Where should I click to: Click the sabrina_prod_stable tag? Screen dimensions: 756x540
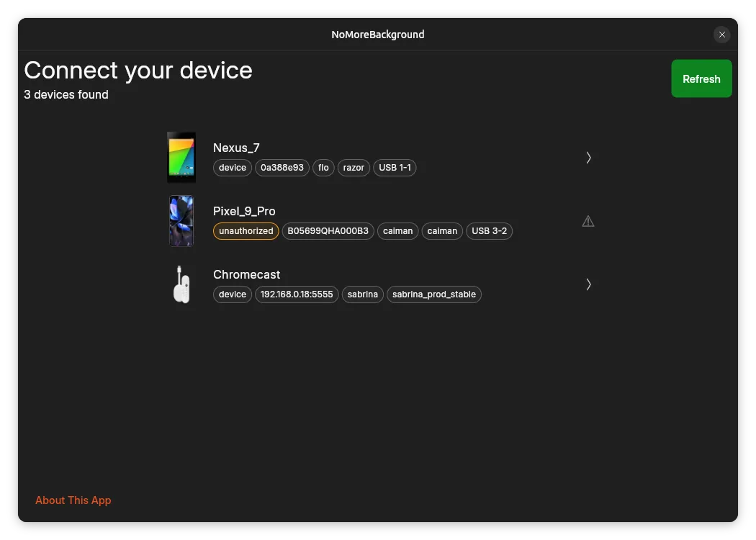434,294
